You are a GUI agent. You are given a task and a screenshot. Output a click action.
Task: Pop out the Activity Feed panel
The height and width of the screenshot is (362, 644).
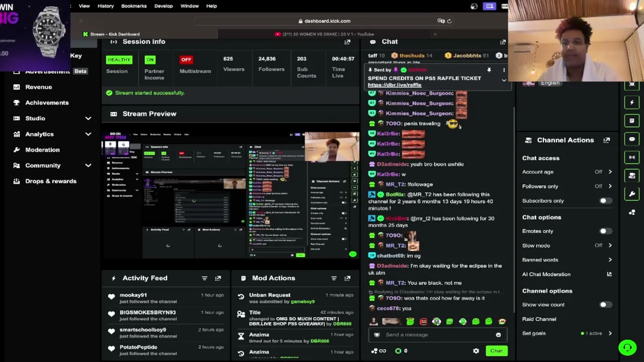pyautogui.click(x=218, y=278)
